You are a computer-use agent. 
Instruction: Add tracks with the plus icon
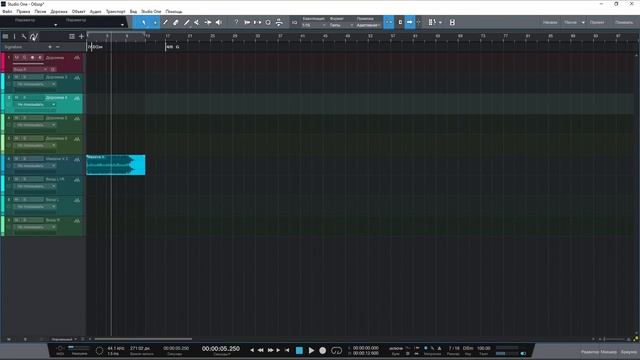[81, 36]
